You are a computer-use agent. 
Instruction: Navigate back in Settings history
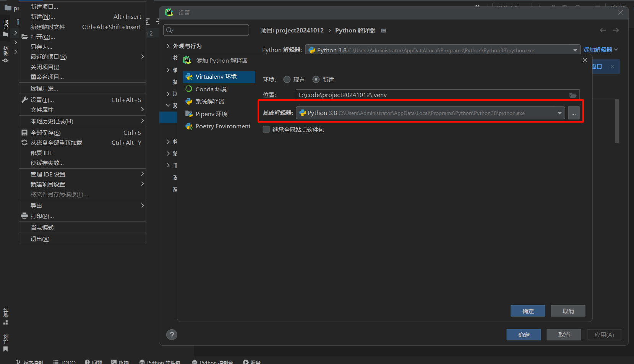[603, 30]
